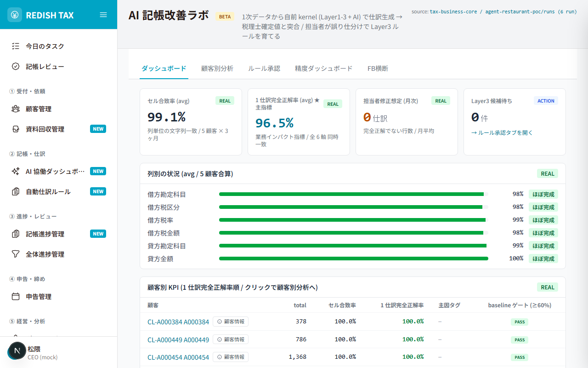Switch to the 精度ダッシュボード tab
588x368 pixels.
coord(324,69)
